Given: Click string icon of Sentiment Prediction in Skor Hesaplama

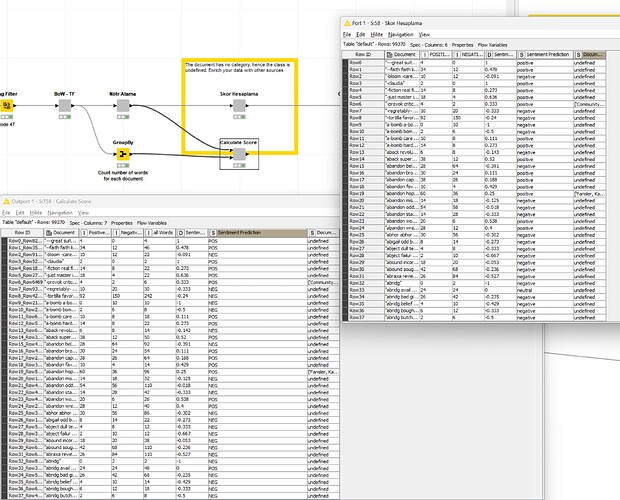Looking at the screenshot, I should (x=522, y=55).
